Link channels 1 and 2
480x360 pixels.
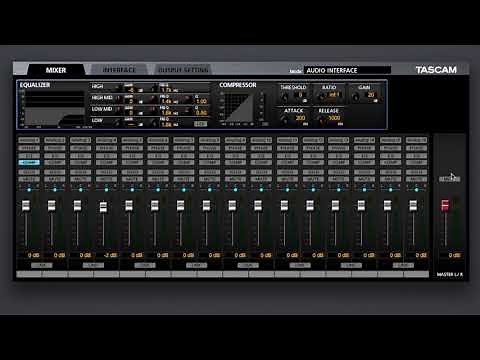click(41, 265)
